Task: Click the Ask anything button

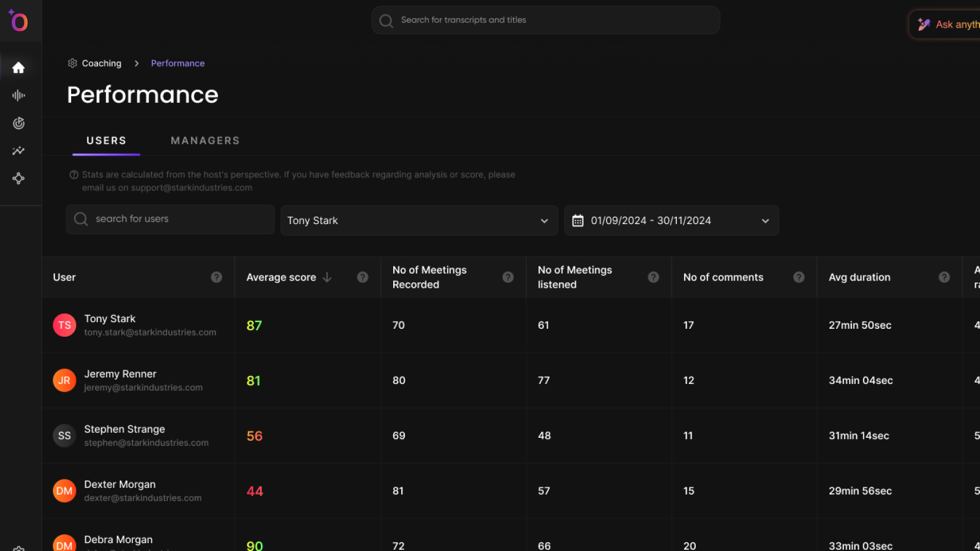Action: coord(948,24)
